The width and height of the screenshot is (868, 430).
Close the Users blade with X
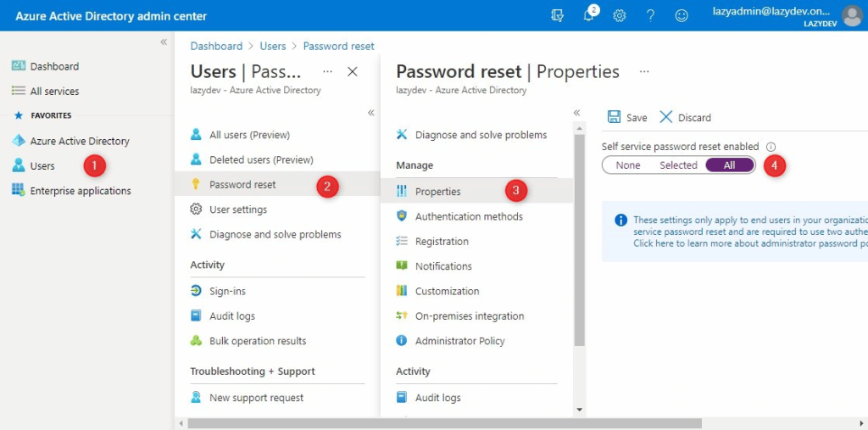pos(352,72)
